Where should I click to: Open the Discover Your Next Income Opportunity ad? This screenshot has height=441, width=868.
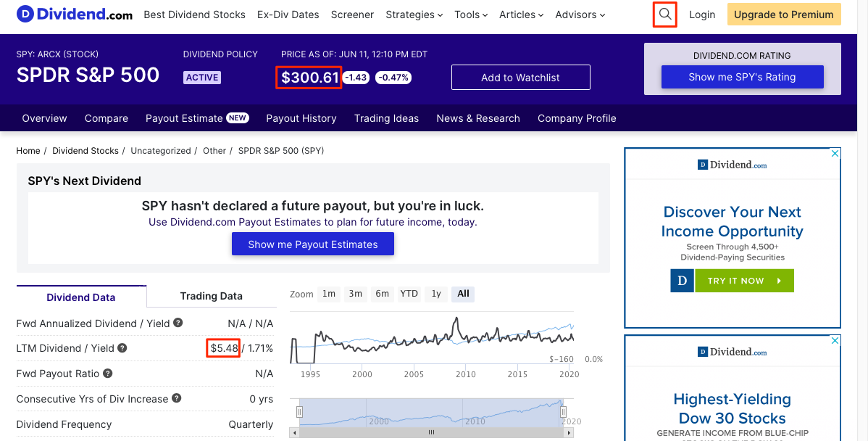point(733,238)
